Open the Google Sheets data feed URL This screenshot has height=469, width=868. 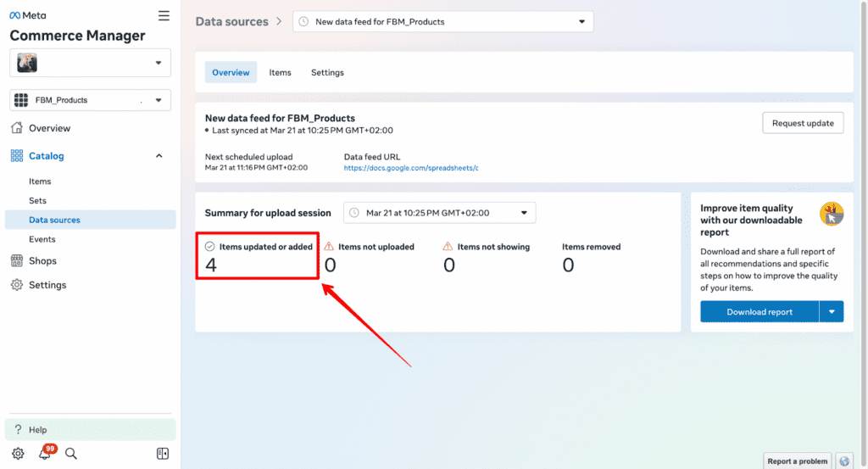point(411,168)
